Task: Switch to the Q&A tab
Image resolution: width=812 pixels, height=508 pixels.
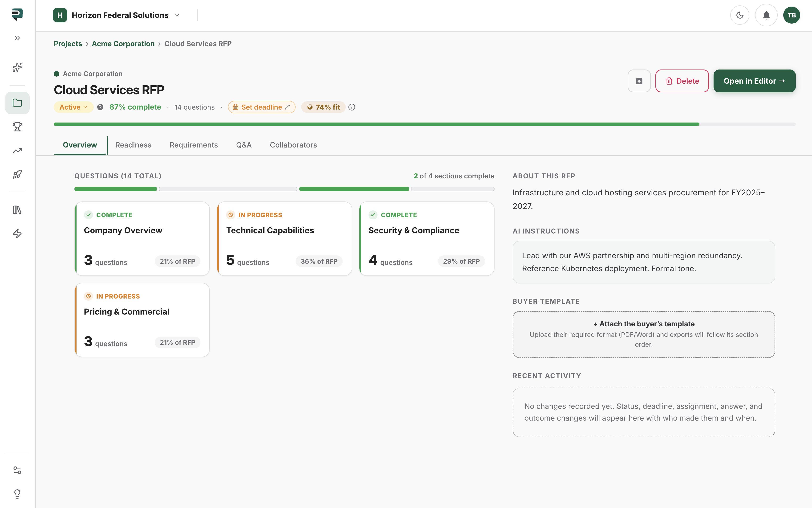Action: pyautogui.click(x=244, y=145)
